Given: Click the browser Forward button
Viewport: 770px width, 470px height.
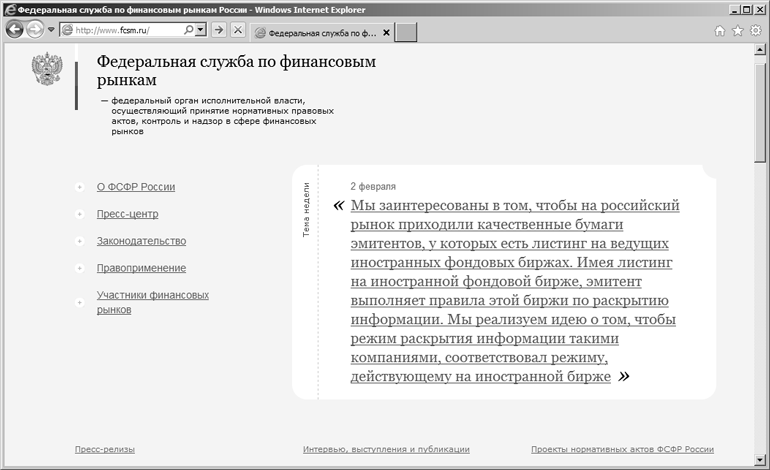Looking at the screenshot, I should (35, 30).
